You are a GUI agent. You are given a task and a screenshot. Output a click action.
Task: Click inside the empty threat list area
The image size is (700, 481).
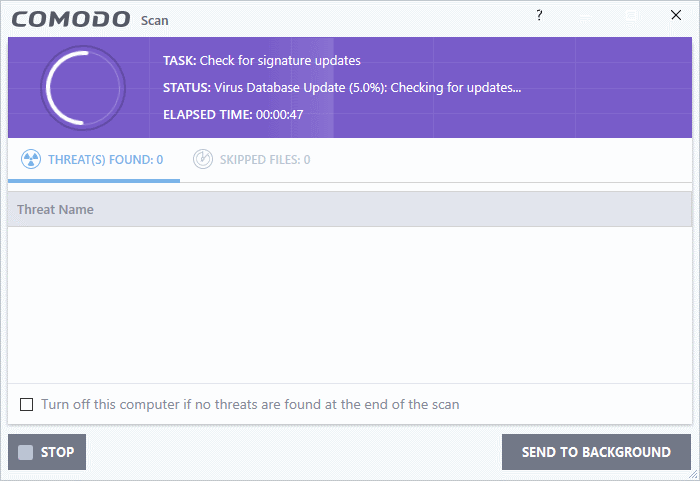pos(350,305)
